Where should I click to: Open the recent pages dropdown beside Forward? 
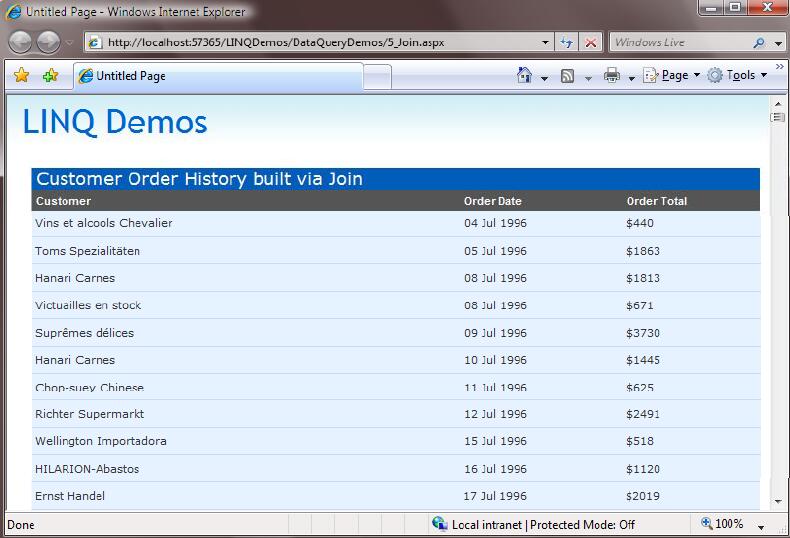pyautogui.click(x=70, y=43)
